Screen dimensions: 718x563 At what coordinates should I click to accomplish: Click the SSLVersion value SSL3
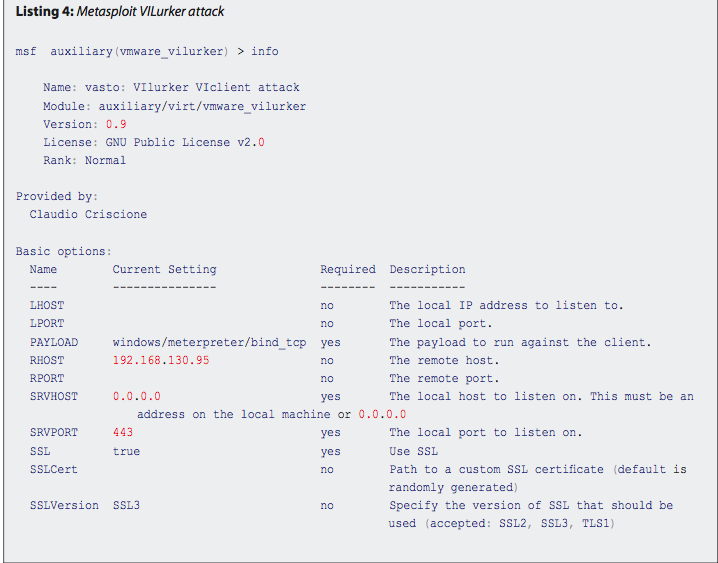pos(126,505)
